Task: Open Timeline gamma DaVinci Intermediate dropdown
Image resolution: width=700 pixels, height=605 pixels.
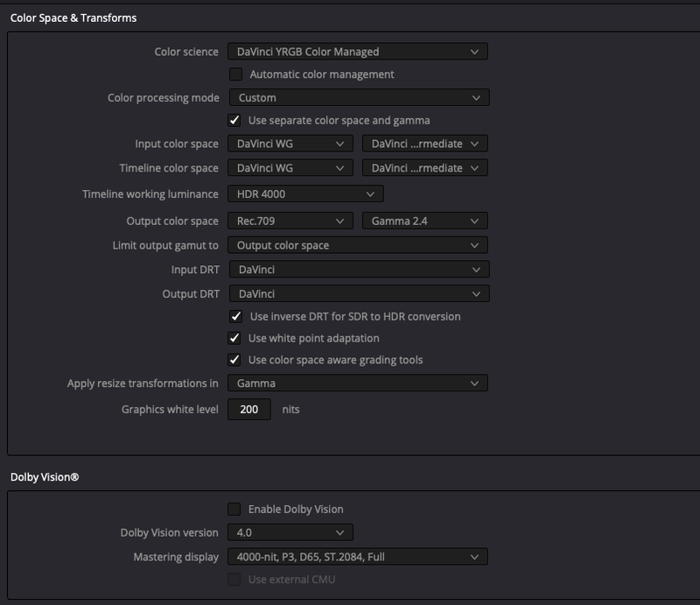Action: [424, 168]
